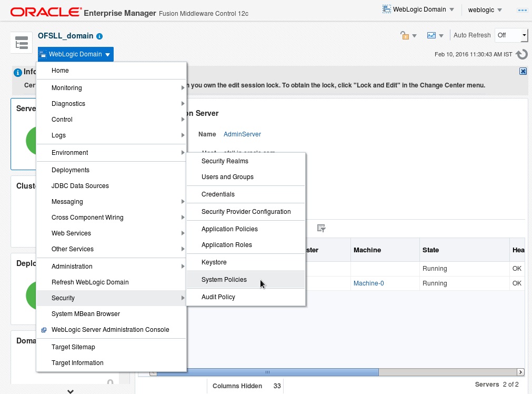The height and width of the screenshot is (394, 532).
Task: Open the target navigation tree icon
Action: 22,43
